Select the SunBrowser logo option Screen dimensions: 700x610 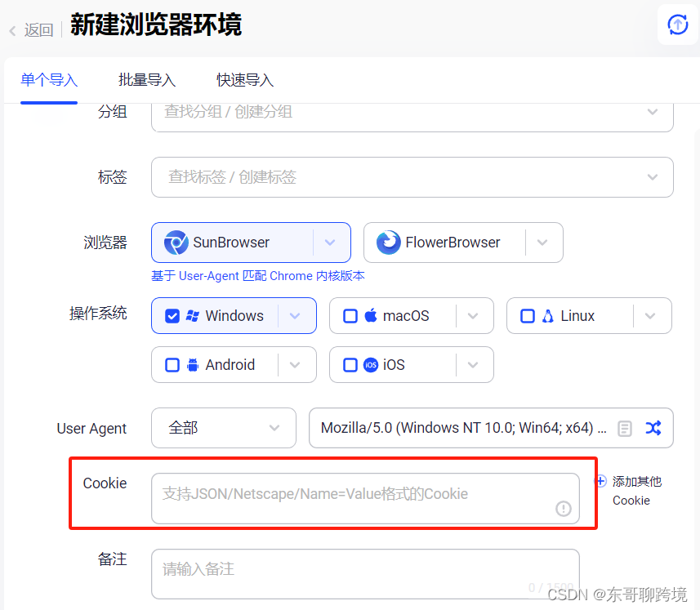click(x=176, y=243)
